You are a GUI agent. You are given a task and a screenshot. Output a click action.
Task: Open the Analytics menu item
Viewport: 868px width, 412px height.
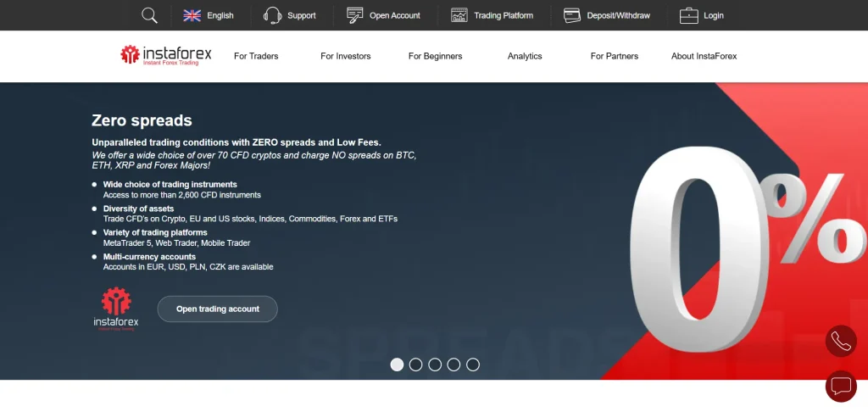coord(525,56)
